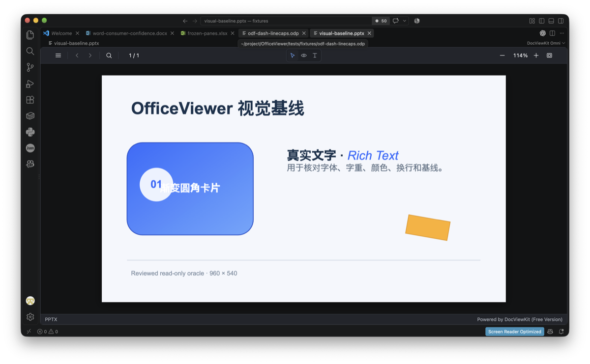Open the Copilot icon in activity bar

(x=30, y=164)
